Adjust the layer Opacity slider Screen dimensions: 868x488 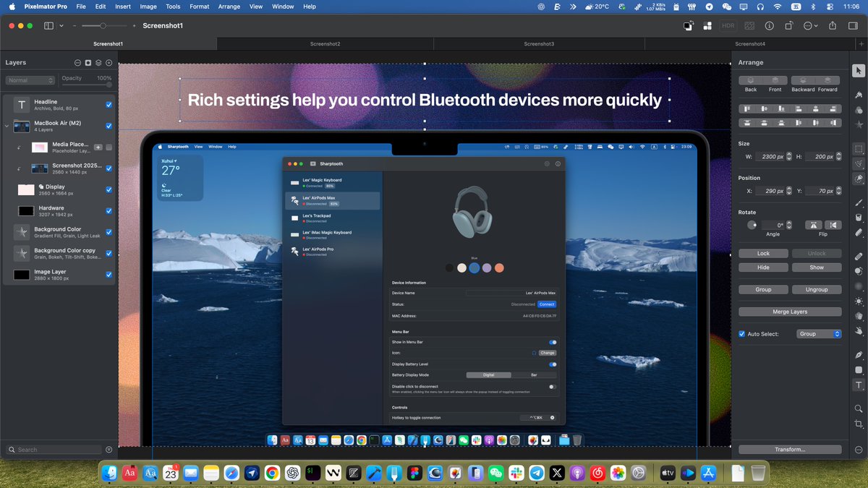click(x=85, y=85)
